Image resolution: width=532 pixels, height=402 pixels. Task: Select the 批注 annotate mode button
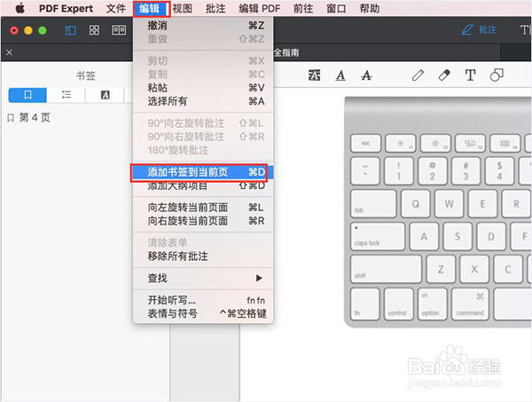479,30
